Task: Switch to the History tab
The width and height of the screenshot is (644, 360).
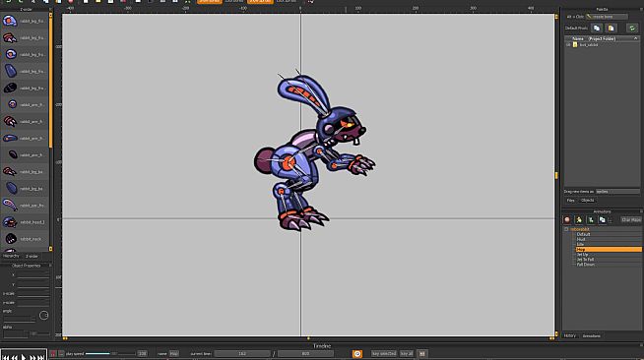Action: [570, 335]
